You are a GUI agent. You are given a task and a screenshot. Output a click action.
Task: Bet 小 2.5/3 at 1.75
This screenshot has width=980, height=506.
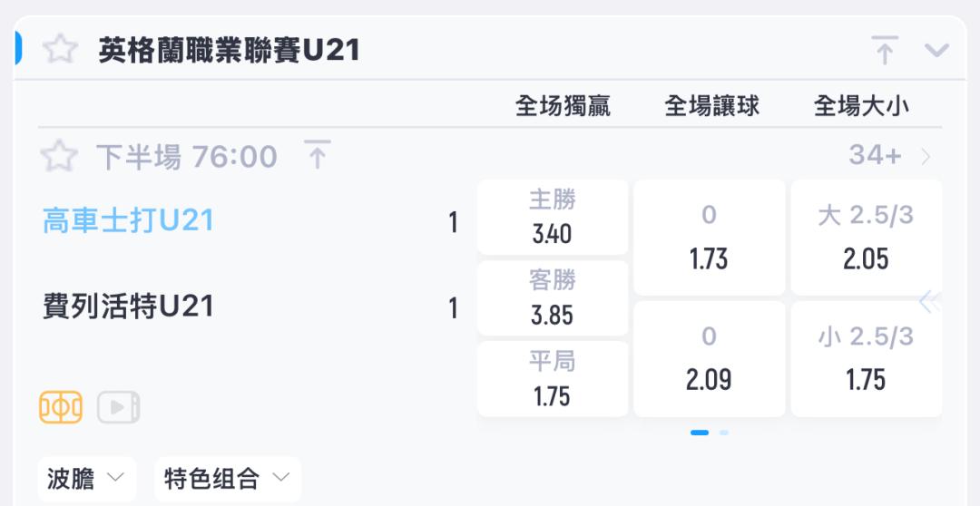[x=866, y=358]
